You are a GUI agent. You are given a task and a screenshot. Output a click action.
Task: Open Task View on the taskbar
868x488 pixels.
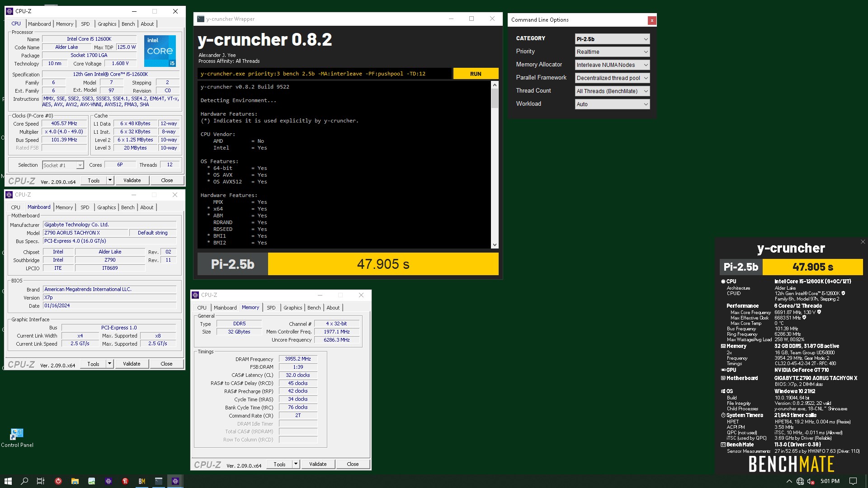point(41,481)
